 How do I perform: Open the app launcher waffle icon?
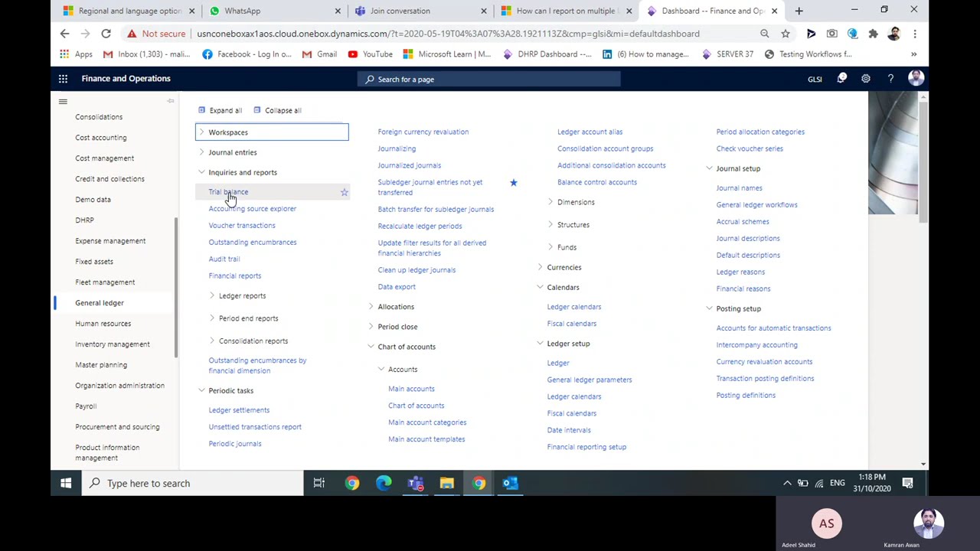click(63, 78)
